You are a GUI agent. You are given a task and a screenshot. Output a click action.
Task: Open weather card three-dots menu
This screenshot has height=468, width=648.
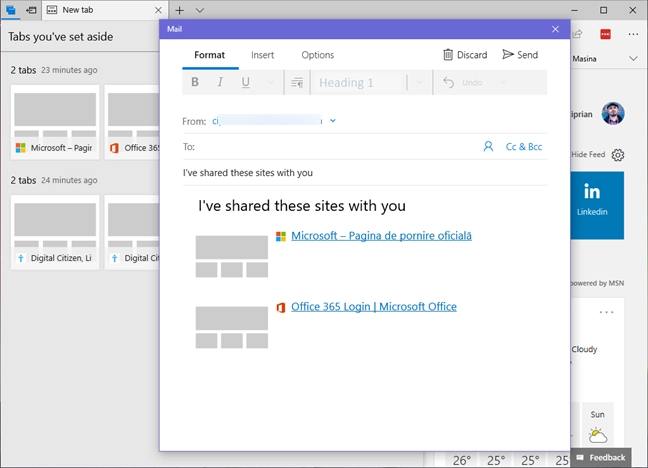tap(606, 312)
